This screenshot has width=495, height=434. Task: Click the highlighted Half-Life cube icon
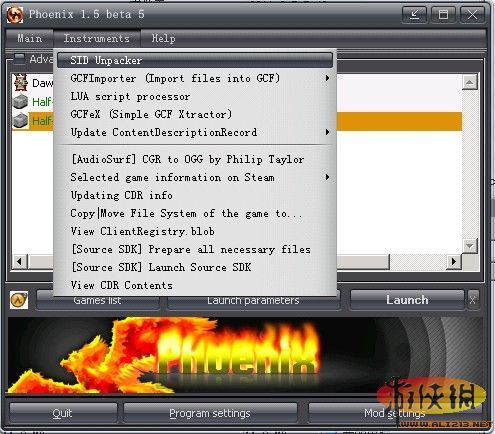(20, 120)
